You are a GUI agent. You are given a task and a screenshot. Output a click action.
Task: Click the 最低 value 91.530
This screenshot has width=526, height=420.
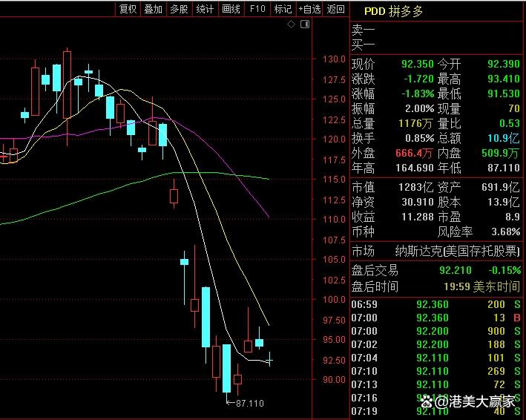tap(504, 93)
